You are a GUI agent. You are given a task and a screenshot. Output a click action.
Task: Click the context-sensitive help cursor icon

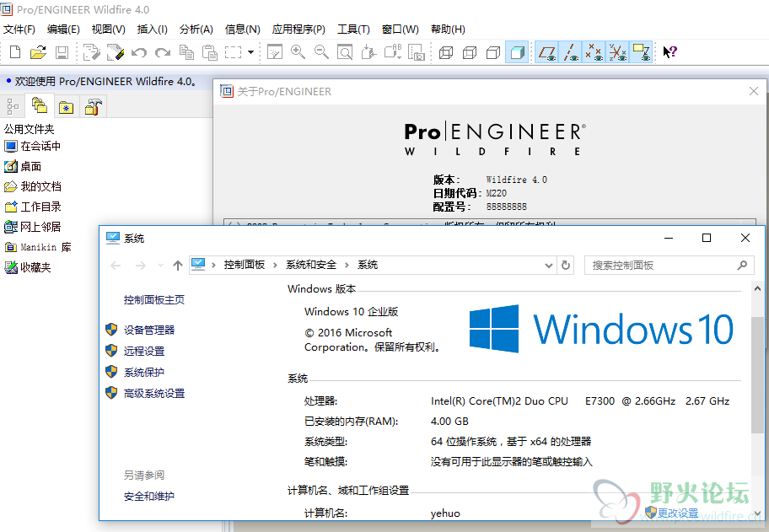(670, 52)
